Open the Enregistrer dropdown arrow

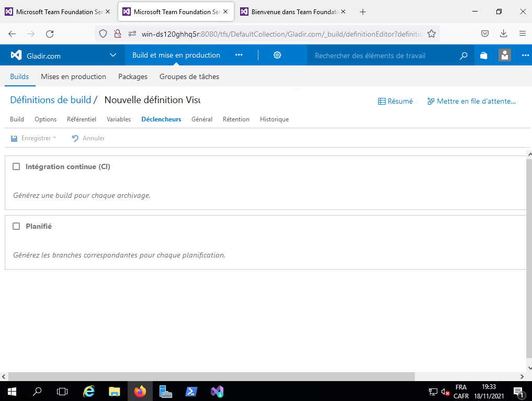54,138
